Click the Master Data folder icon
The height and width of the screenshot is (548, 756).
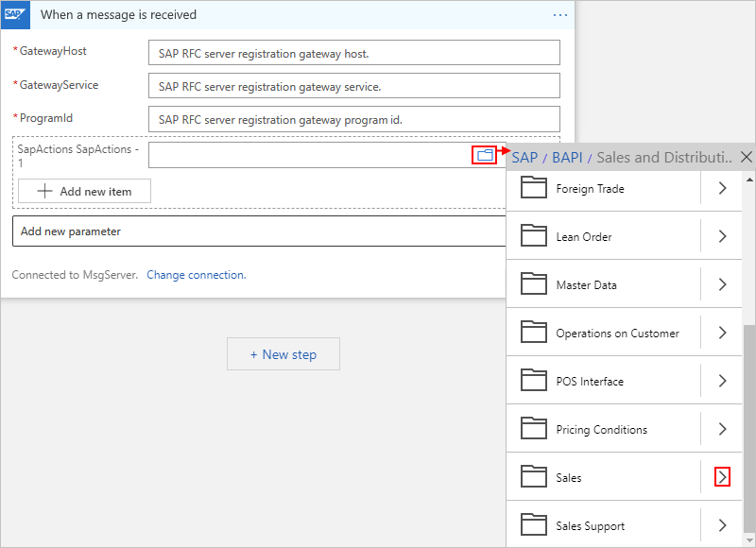pyautogui.click(x=535, y=285)
